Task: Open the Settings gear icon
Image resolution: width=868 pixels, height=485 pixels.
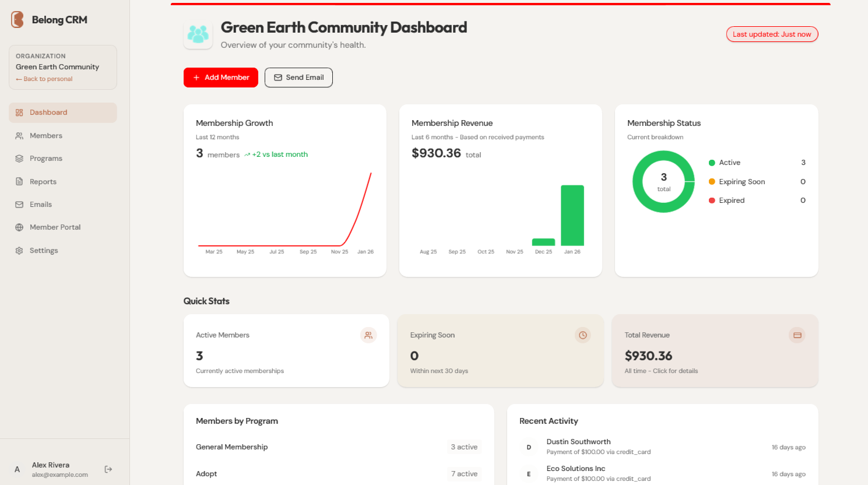Action: point(18,250)
